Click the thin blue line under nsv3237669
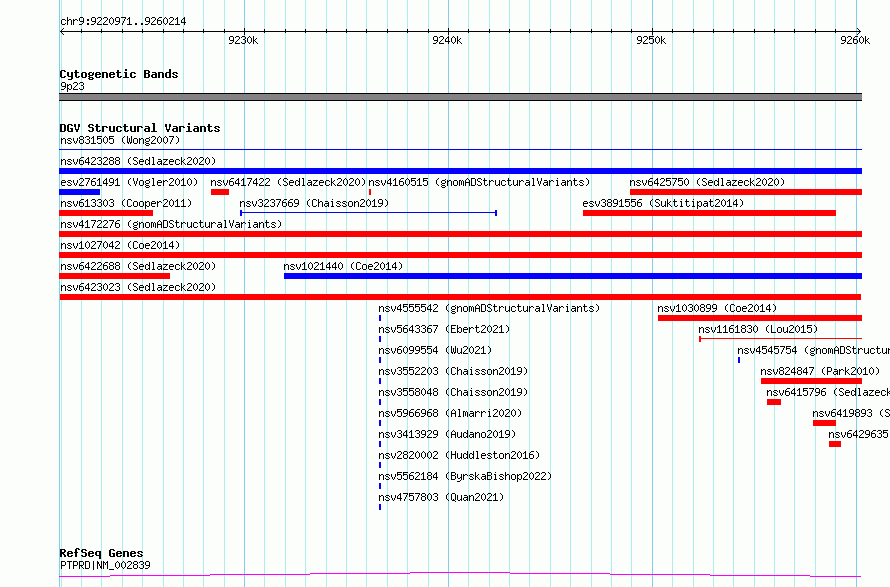The height and width of the screenshot is (587, 890). tap(369, 213)
